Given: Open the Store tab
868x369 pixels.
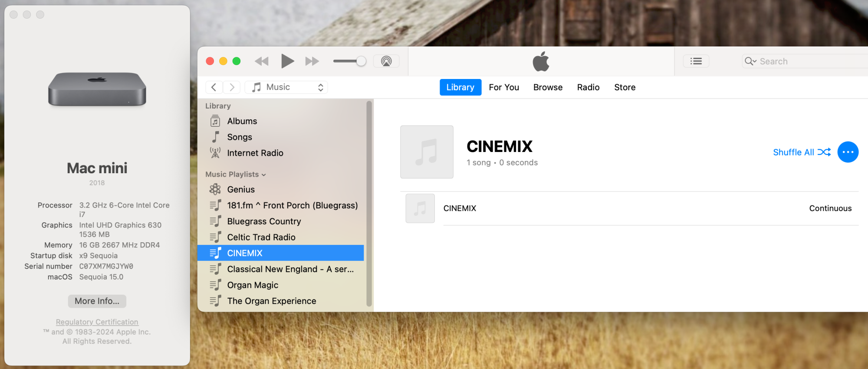Looking at the screenshot, I should 625,87.
